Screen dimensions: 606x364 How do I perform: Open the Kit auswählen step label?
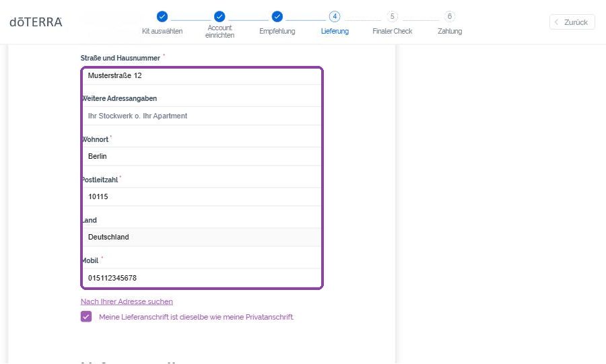(x=162, y=31)
